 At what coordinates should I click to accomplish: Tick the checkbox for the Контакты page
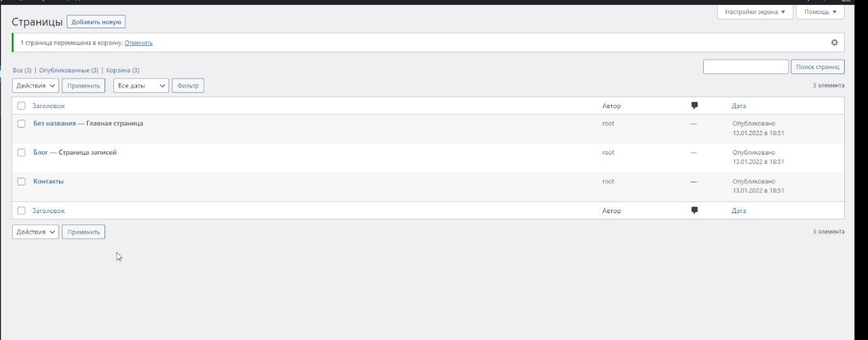pos(21,182)
